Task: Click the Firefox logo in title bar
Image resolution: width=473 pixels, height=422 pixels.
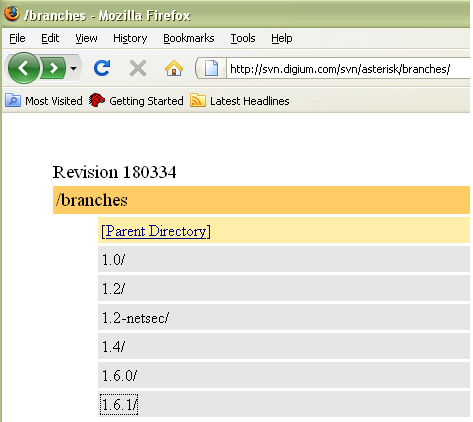Action: tap(12, 14)
